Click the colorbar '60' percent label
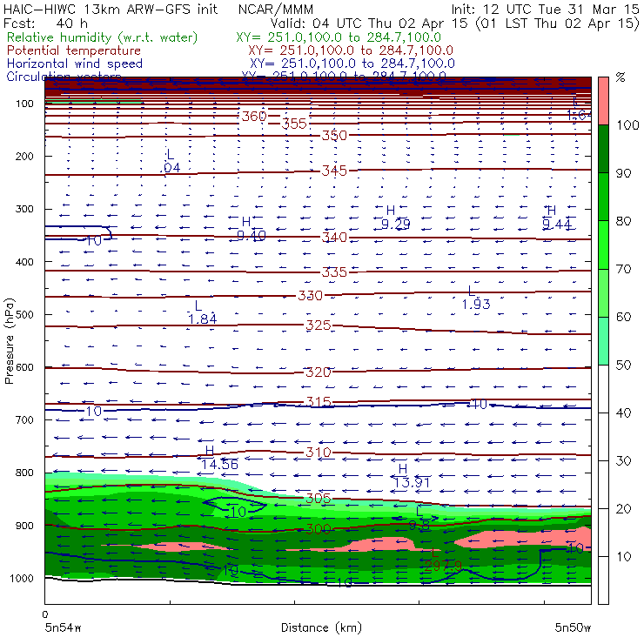Image resolution: width=644 pixels, height=644 pixels. [623, 317]
